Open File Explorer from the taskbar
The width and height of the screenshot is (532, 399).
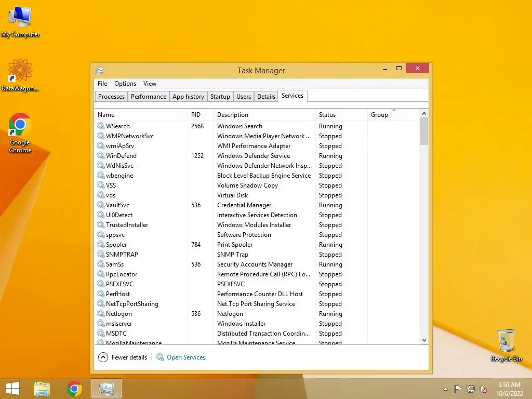point(42,389)
